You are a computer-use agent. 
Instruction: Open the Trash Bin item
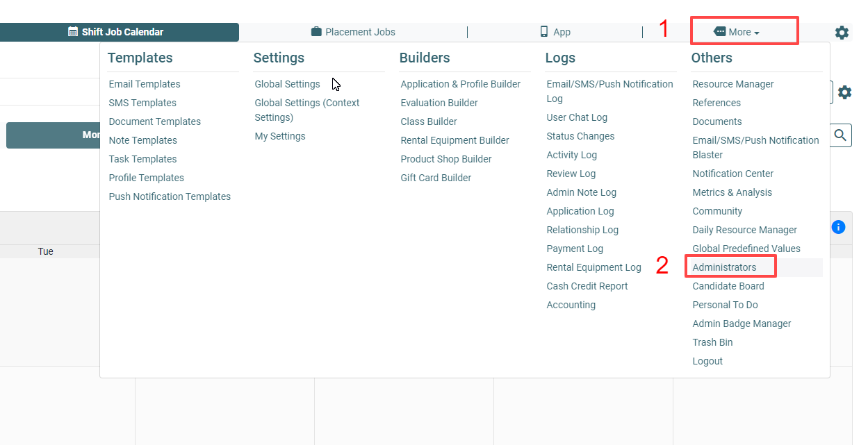[x=712, y=342]
